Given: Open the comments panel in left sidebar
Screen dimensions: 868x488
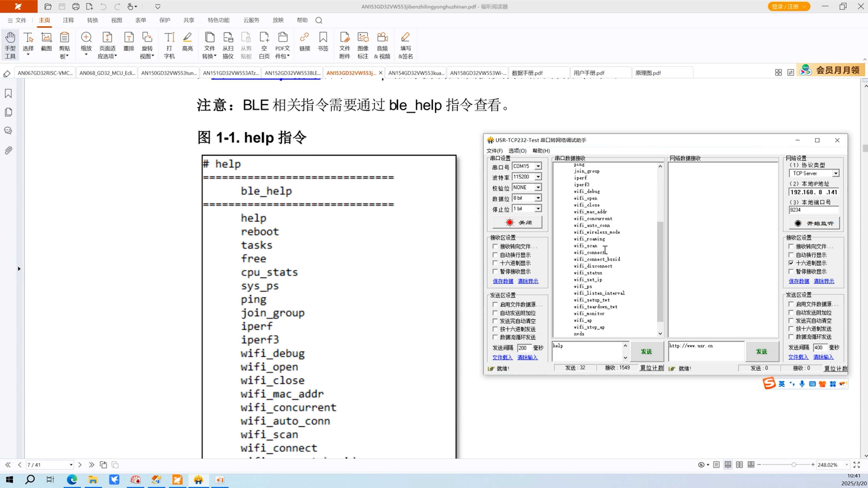Looking at the screenshot, I should coord(8,131).
